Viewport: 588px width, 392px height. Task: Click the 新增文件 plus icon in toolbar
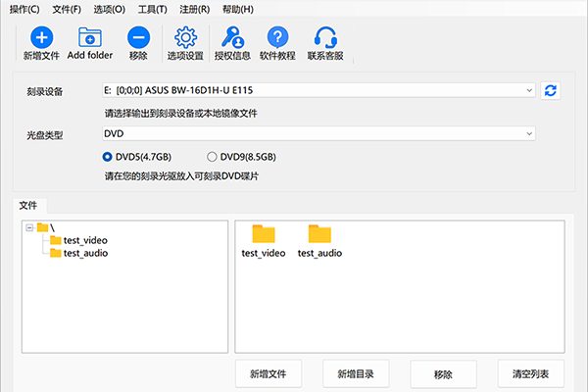[x=41, y=38]
